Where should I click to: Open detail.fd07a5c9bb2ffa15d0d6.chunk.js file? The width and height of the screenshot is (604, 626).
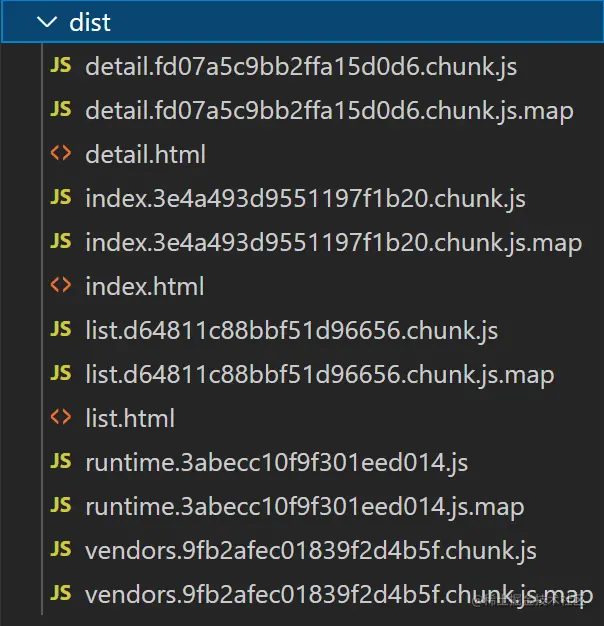point(301,66)
